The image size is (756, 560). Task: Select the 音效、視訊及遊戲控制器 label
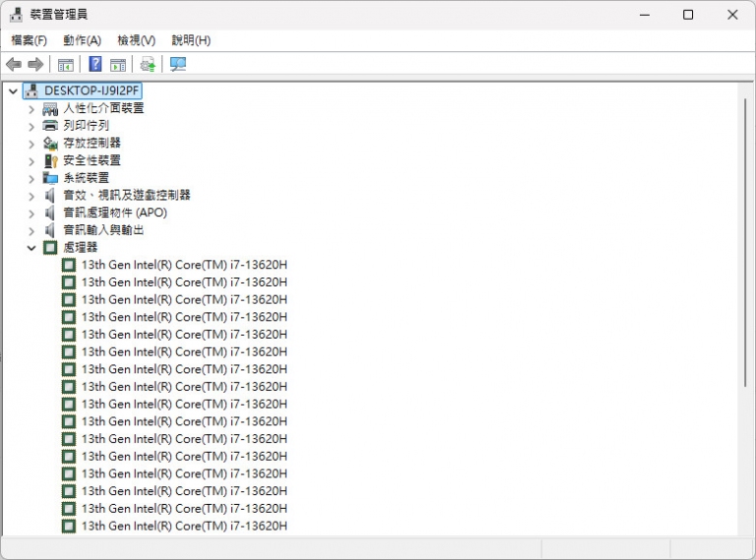pos(127,195)
